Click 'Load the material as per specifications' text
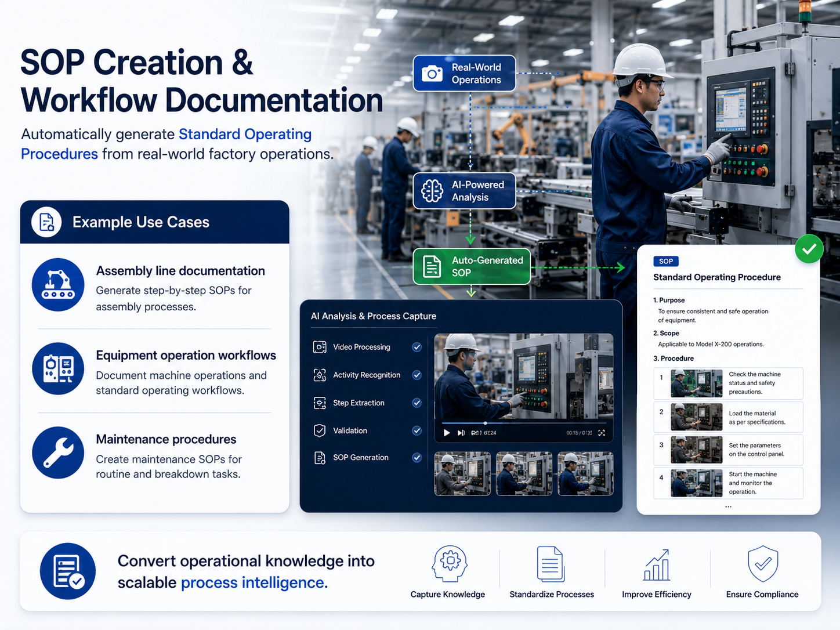840x630 pixels. [757, 418]
